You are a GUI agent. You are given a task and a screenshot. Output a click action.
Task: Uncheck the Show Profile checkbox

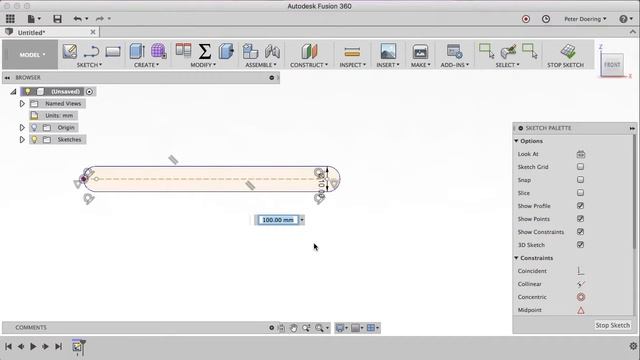tap(580, 206)
